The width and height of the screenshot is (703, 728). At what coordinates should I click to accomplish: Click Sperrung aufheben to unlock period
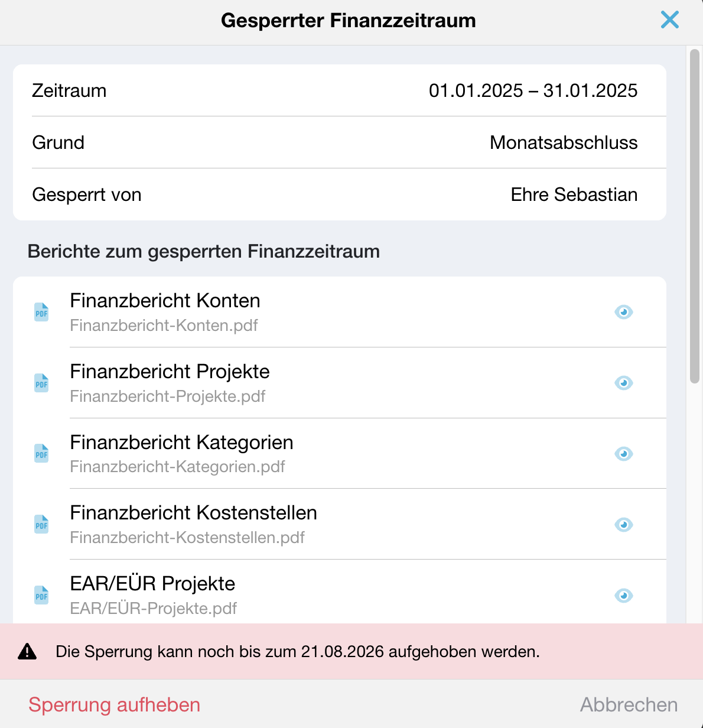click(x=115, y=704)
